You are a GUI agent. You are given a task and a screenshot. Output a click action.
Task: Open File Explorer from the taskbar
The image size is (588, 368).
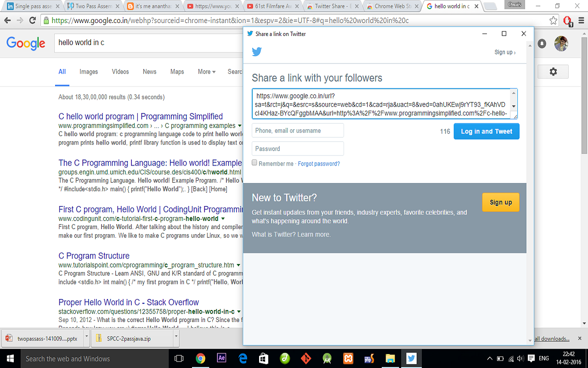coord(390,358)
